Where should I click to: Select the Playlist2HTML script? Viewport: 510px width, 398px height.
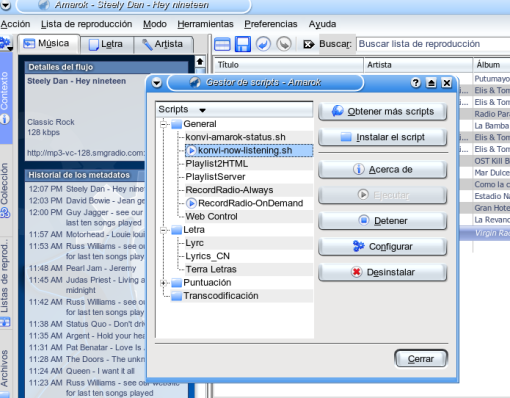pos(217,164)
